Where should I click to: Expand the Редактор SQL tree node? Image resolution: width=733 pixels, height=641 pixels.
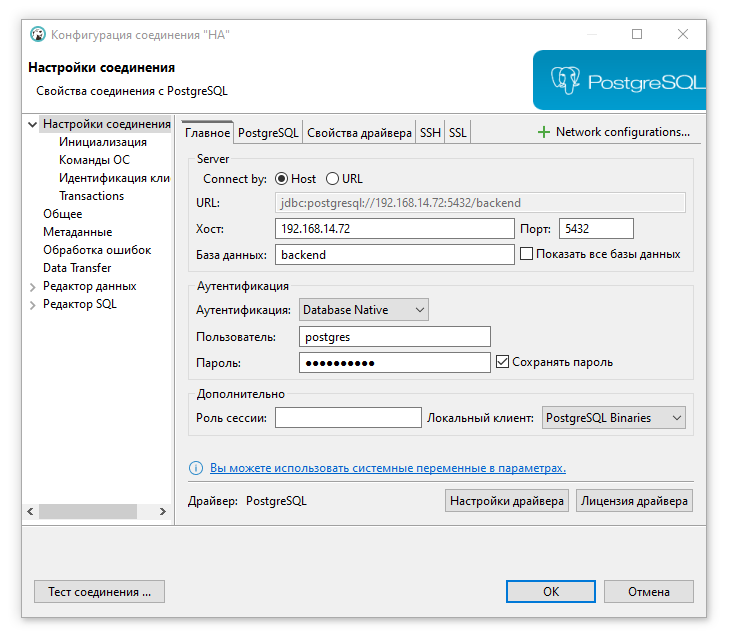[33, 305]
